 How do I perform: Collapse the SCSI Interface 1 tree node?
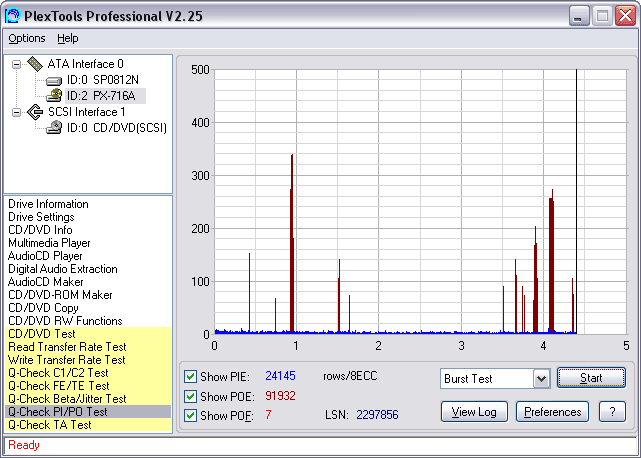[16, 112]
